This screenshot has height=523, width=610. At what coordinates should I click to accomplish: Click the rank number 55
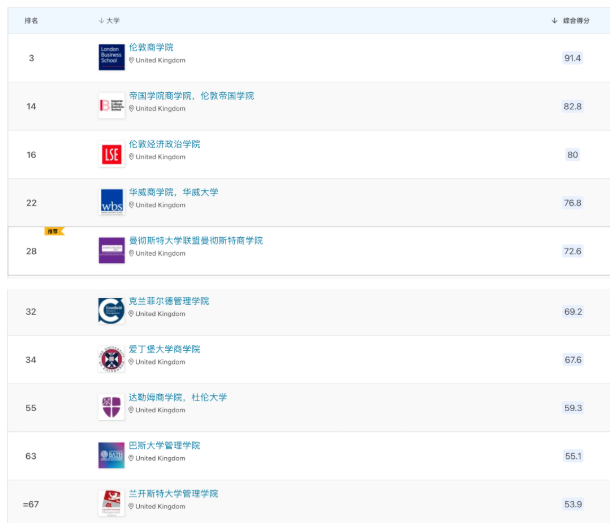31,408
